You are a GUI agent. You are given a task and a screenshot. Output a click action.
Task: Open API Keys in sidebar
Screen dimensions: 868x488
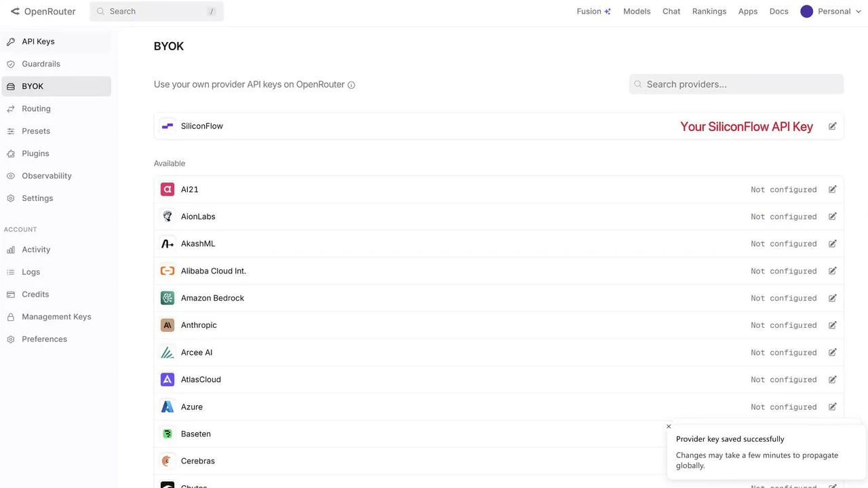[56, 41]
